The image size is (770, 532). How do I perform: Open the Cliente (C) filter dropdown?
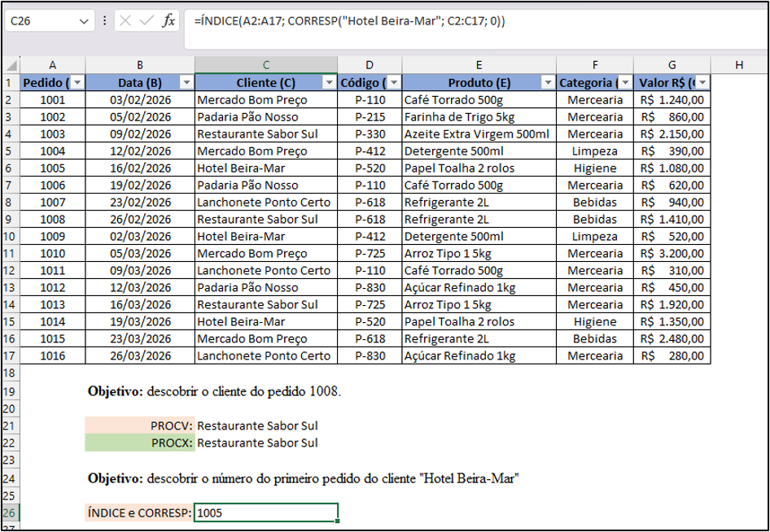(x=330, y=82)
